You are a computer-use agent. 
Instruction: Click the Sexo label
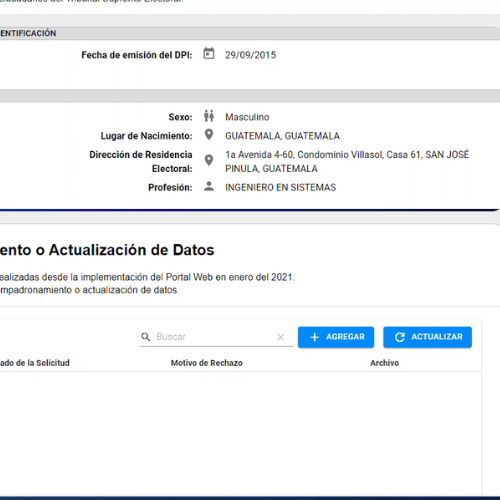point(180,117)
